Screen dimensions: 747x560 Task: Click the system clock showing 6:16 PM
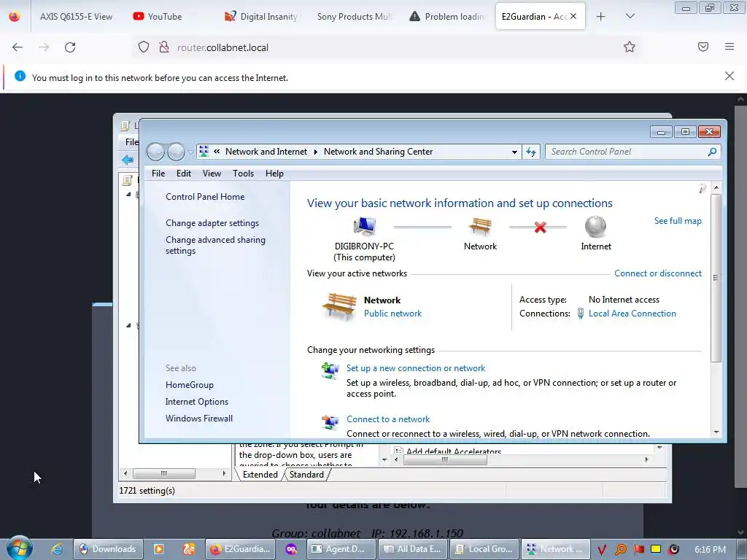click(710, 550)
